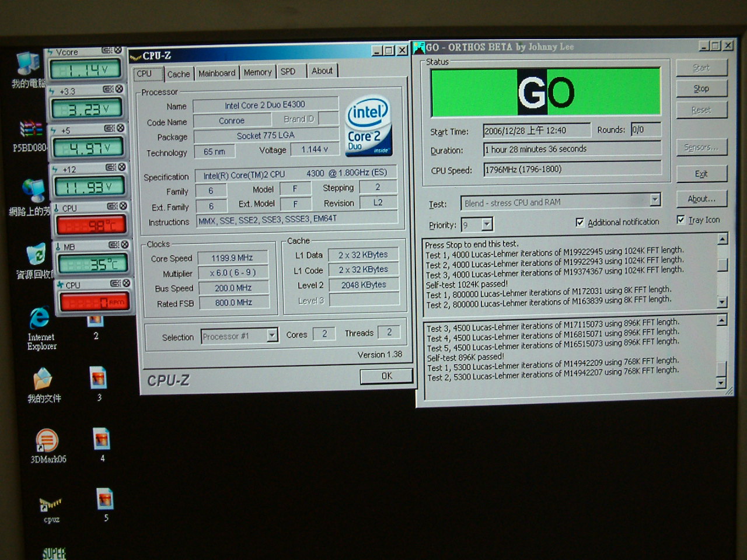Select the Internet Explorer desktop icon
The width and height of the screenshot is (747, 560).
40,317
